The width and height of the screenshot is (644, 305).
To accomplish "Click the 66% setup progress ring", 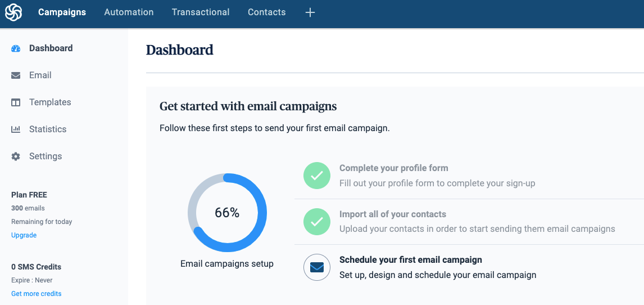I will pyautogui.click(x=227, y=213).
